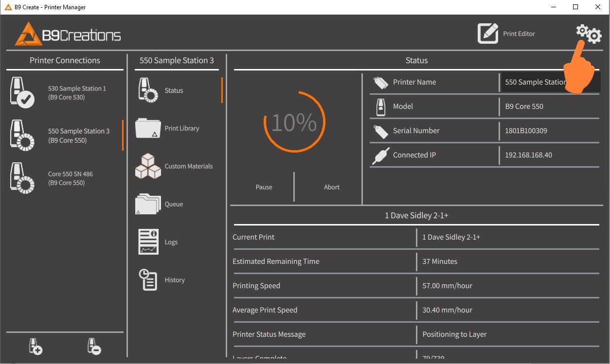Maximize the Printer Manager window

575,7
